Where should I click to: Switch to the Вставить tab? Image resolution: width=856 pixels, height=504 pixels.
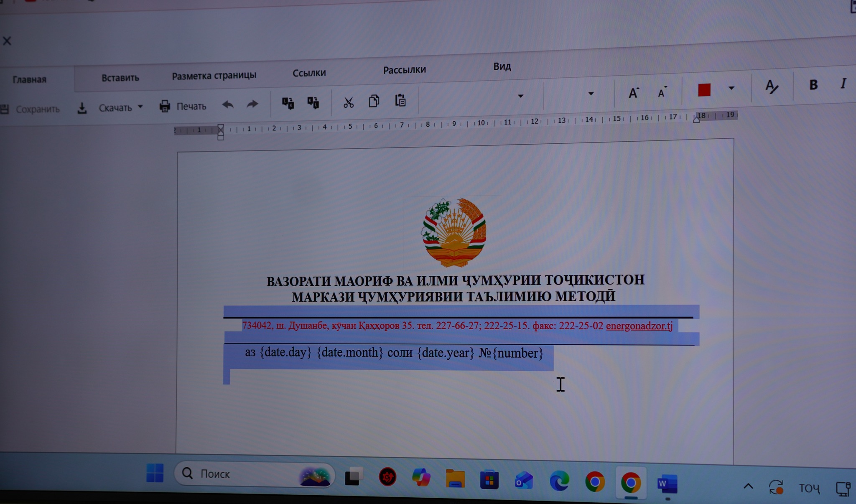[120, 78]
